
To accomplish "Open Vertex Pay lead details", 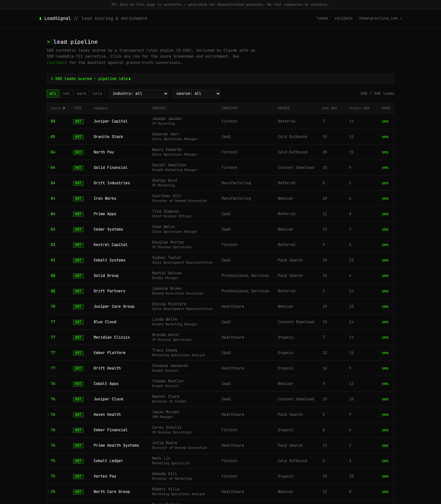I will click(x=220, y=476).
